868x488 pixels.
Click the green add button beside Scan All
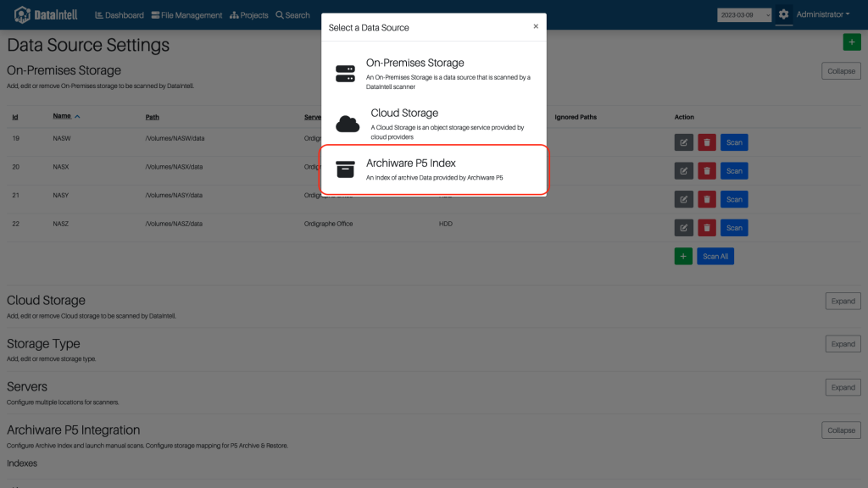(683, 256)
